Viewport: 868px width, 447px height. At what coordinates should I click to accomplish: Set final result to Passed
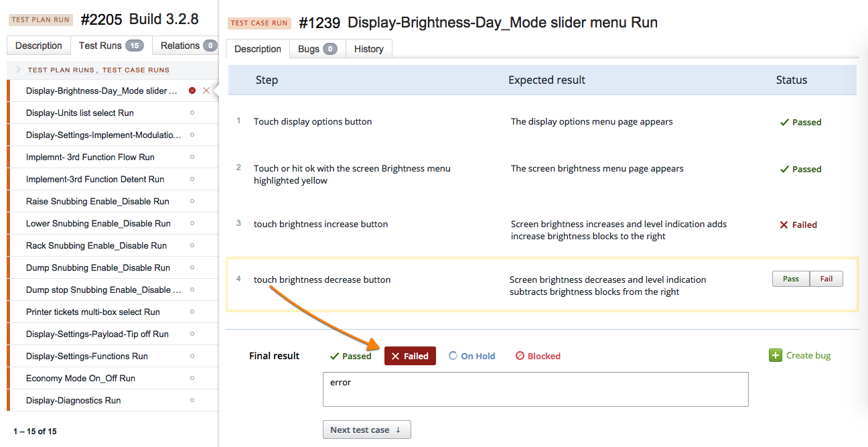[350, 356]
